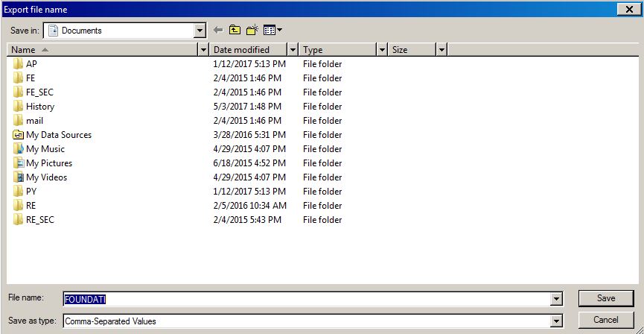This screenshot has width=644, height=334.
Task: Click My Data Sources date 3/28/2016
Action: coord(249,134)
